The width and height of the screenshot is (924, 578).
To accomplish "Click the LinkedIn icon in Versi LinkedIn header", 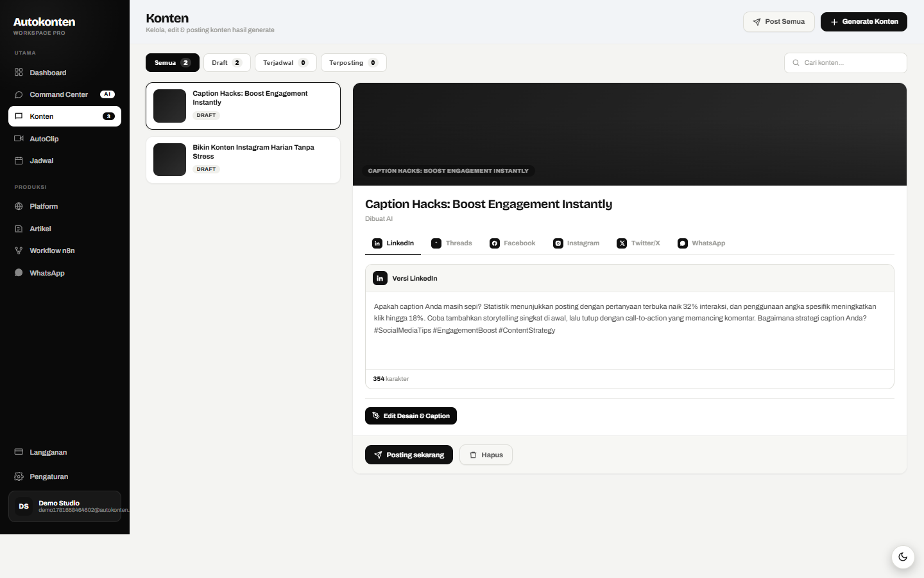I will point(380,278).
